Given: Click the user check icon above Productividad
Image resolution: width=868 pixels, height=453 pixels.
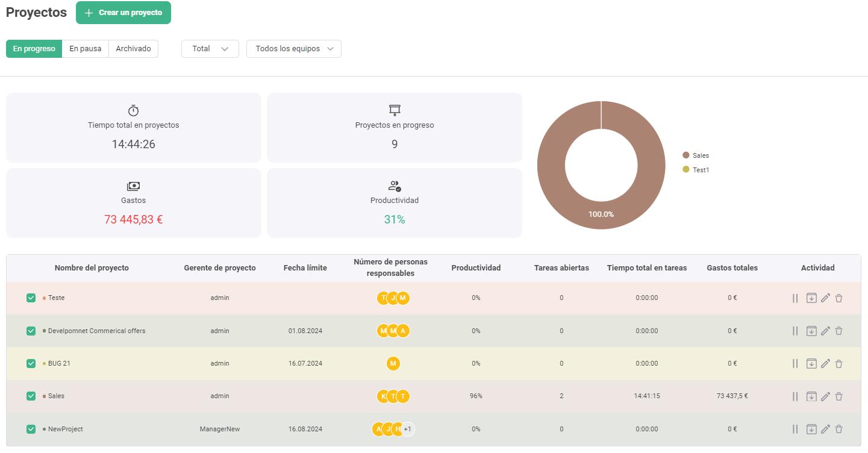Looking at the screenshot, I should pyautogui.click(x=395, y=186).
